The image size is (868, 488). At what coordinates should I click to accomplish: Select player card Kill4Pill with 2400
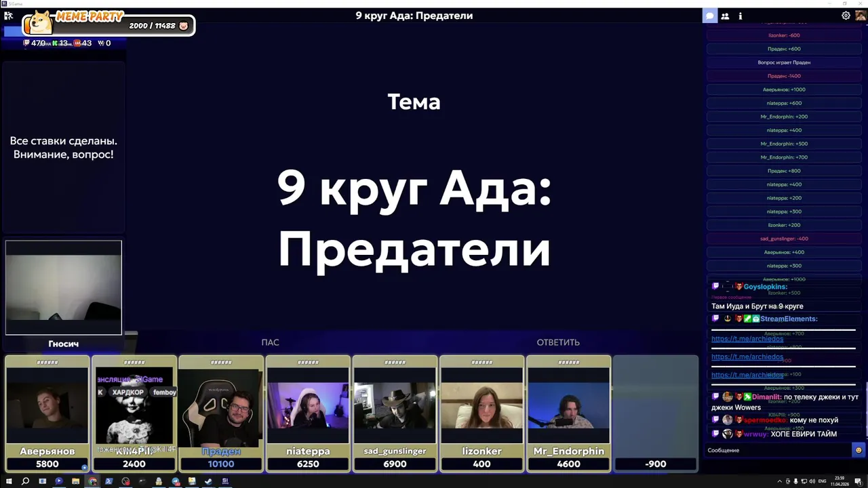pos(134,413)
